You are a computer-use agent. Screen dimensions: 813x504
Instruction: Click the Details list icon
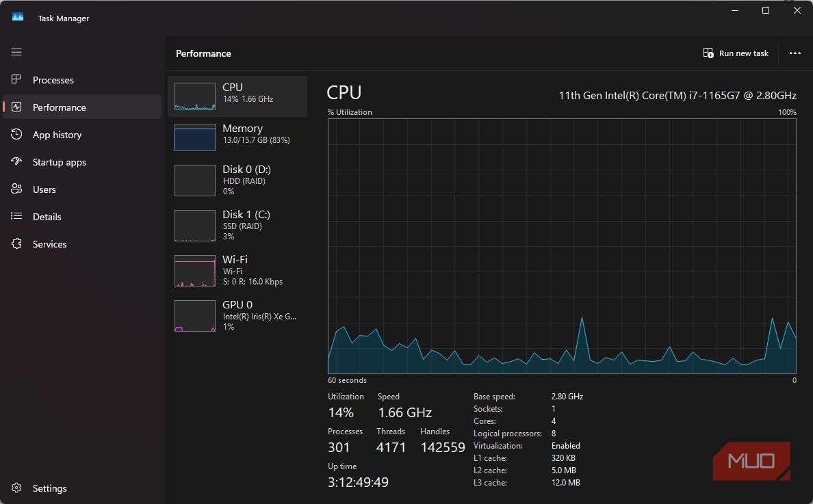[16, 216]
